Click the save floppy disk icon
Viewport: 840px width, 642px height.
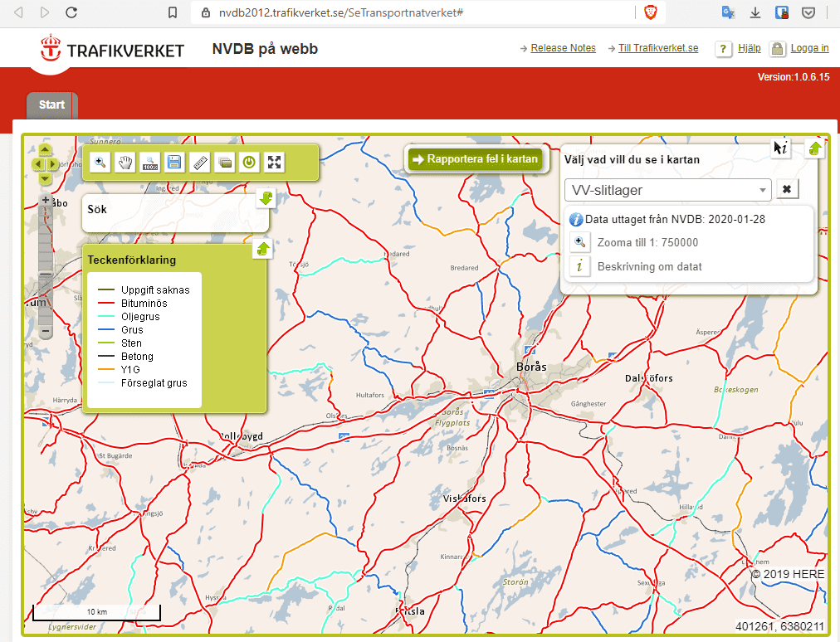174,163
